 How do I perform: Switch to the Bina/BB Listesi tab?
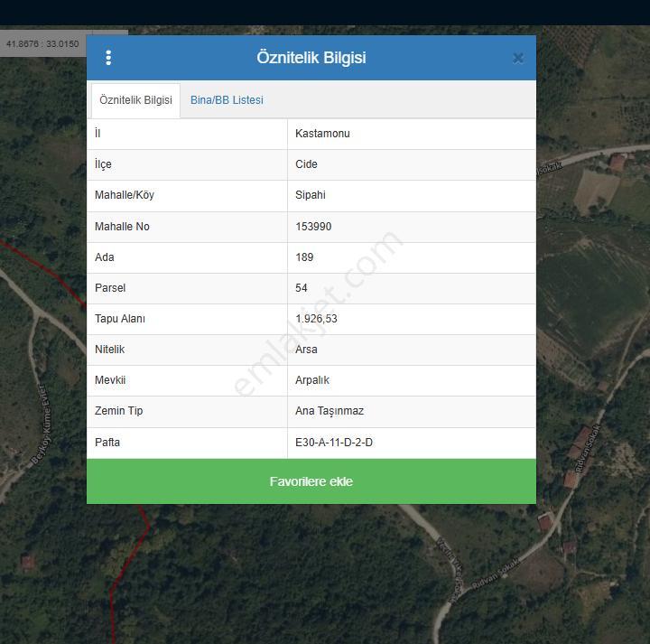[227, 100]
